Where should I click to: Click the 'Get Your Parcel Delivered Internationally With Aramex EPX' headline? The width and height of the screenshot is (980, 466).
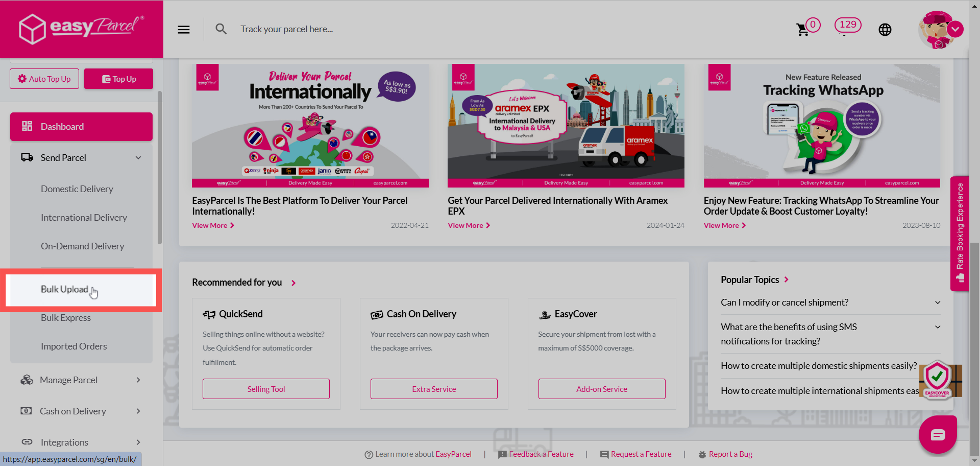point(557,206)
